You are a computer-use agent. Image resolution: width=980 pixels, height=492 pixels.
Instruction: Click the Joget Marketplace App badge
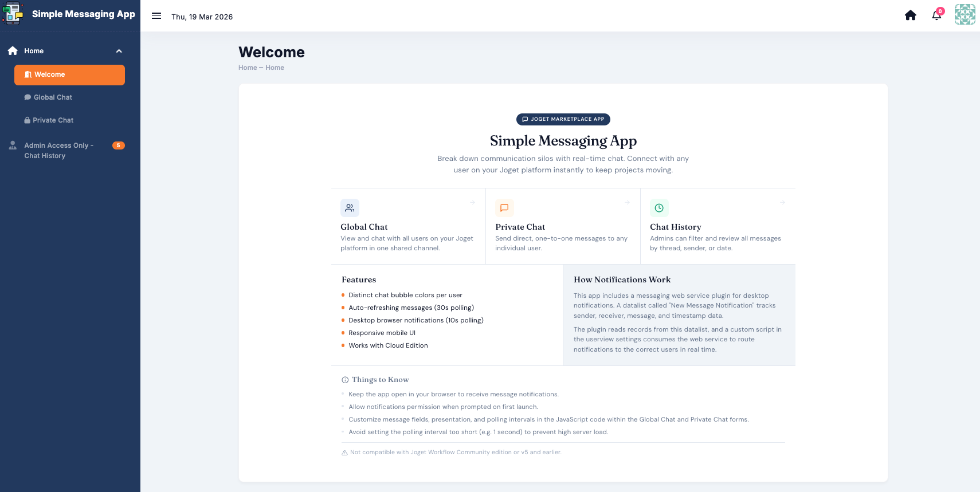tap(563, 119)
